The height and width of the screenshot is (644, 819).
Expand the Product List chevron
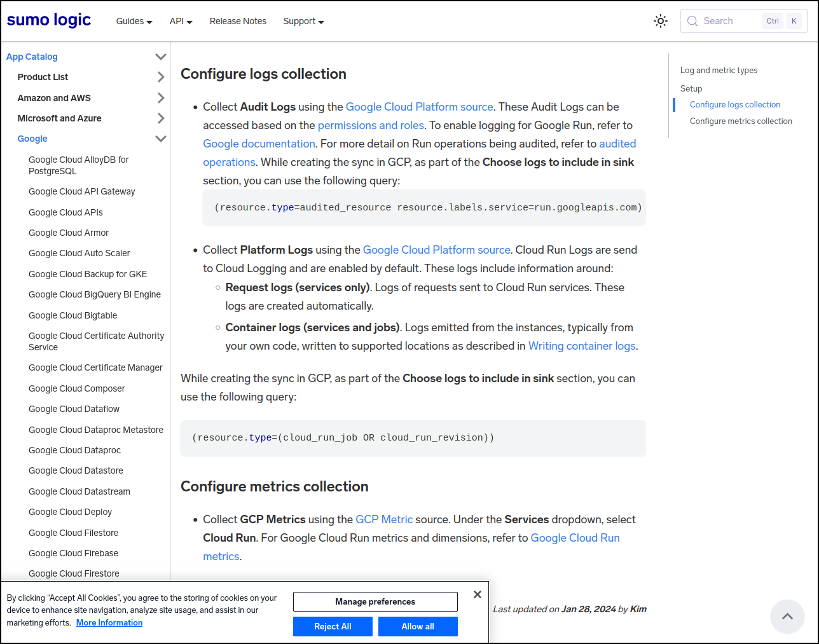(160, 77)
